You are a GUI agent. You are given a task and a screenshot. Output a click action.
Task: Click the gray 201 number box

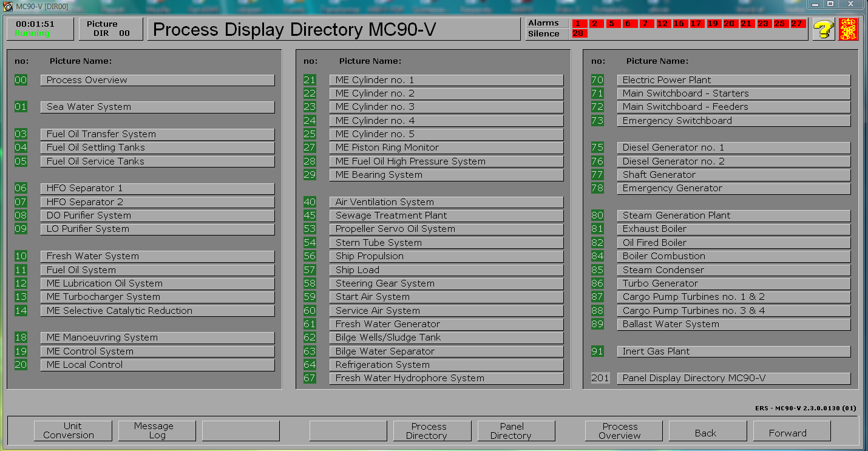(600, 378)
